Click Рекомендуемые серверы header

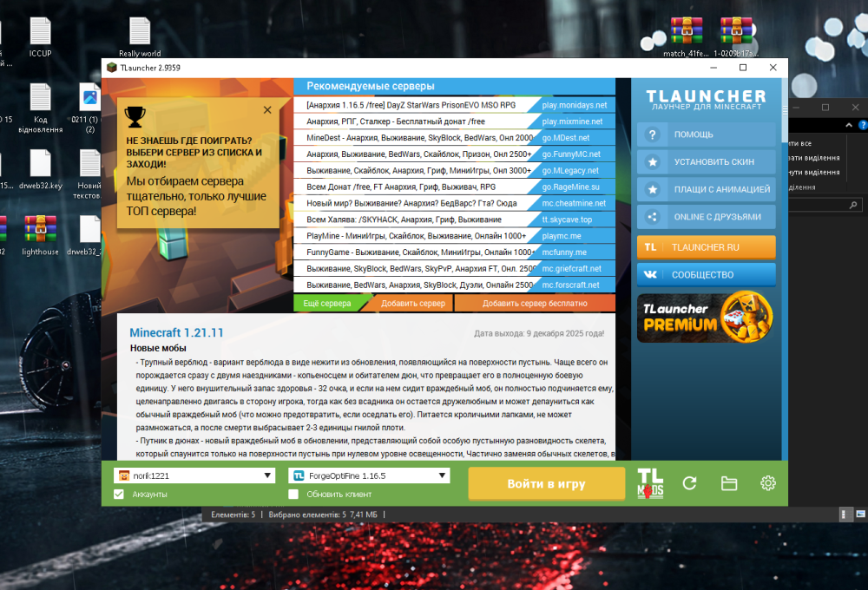(371, 87)
